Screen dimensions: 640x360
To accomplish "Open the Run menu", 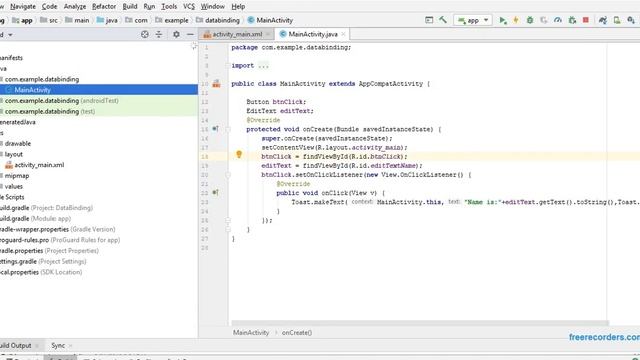I will 149,7.
